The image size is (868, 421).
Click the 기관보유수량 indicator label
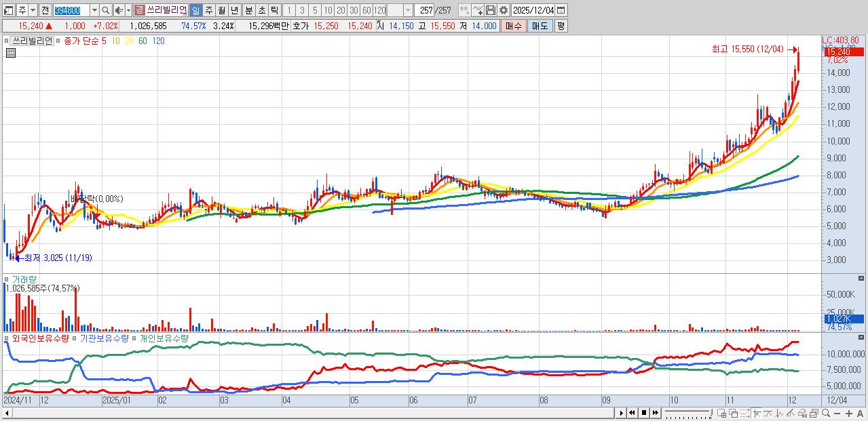pos(105,338)
